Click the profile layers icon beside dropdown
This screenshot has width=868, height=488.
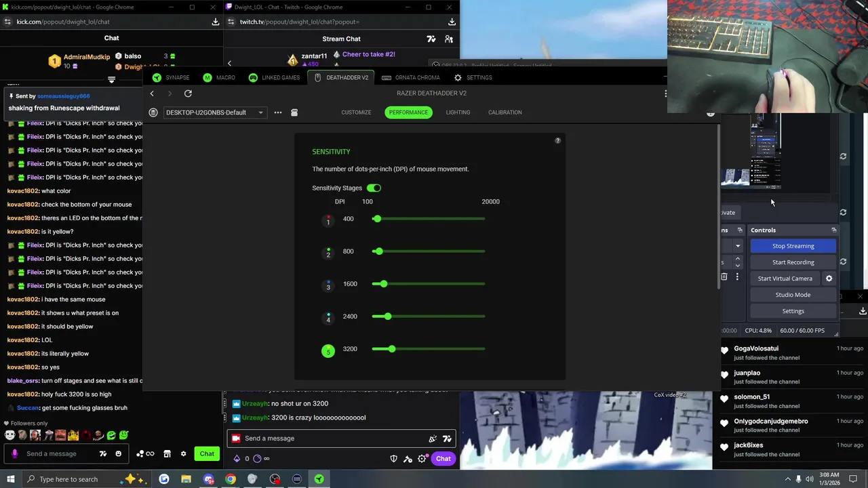click(x=153, y=113)
